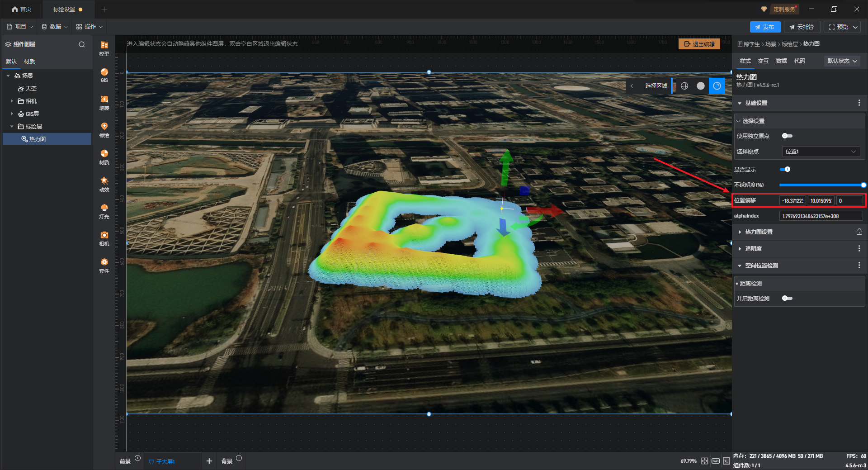Select the 标绘 (plotting) sidebar icon
This screenshot has width=868, height=470.
click(104, 129)
